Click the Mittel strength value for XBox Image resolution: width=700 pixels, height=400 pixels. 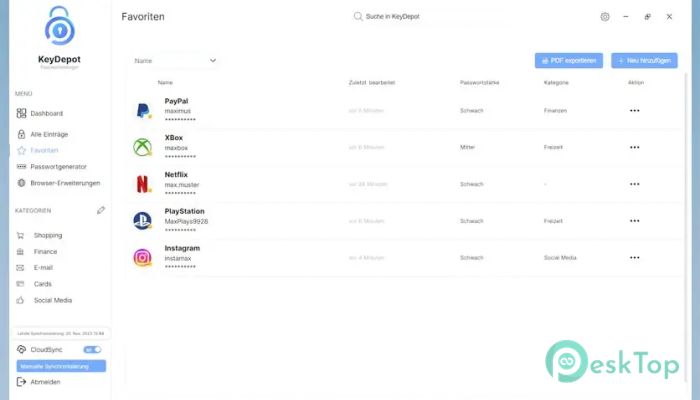pyautogui.click(x=467, y=147)
